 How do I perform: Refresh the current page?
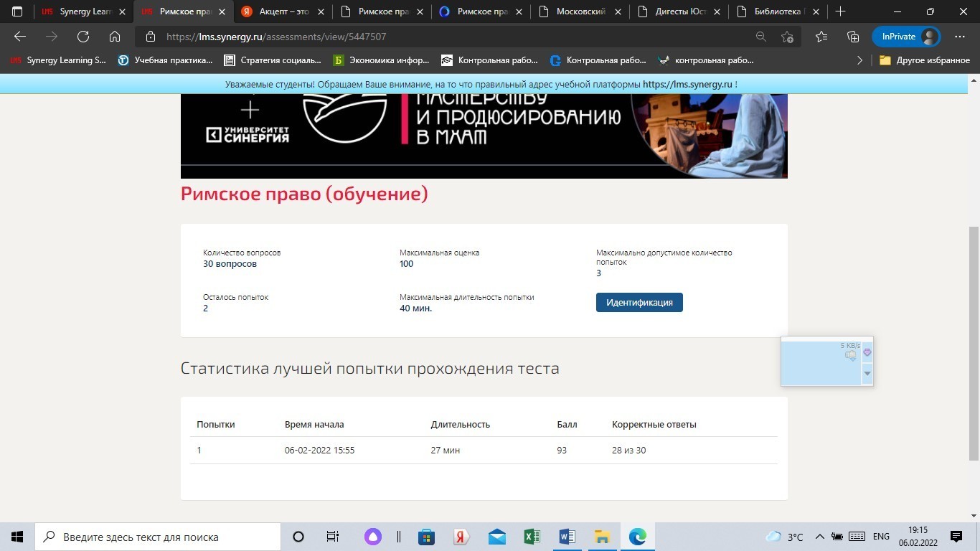pyautogui.click(x=83, y=37)
